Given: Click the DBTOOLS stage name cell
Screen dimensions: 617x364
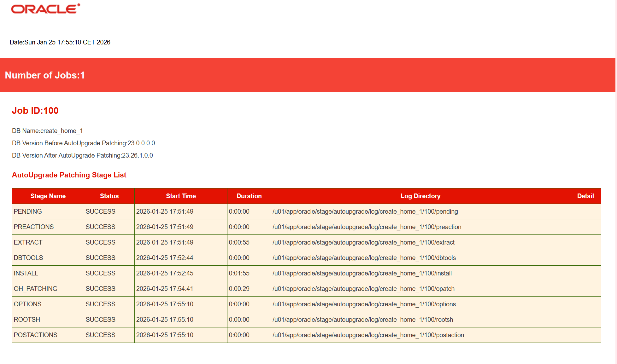Looking at the screenshot, I should tap(28, 258).
